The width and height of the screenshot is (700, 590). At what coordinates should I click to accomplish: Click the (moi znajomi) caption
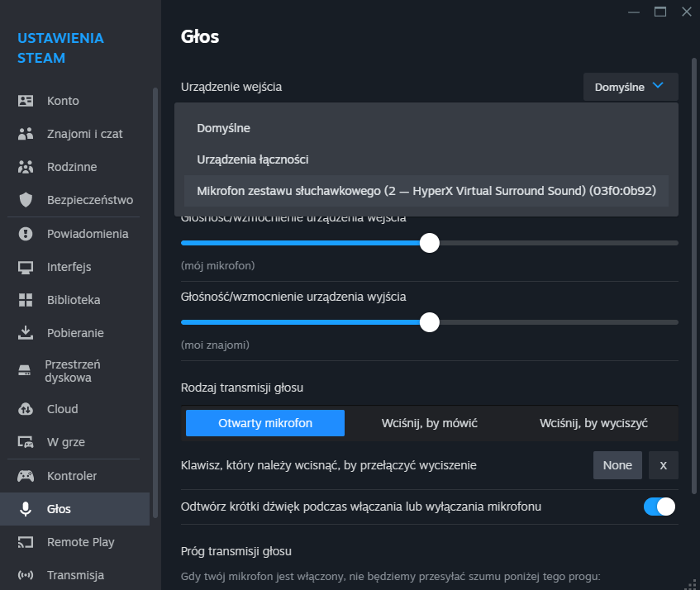215,345
